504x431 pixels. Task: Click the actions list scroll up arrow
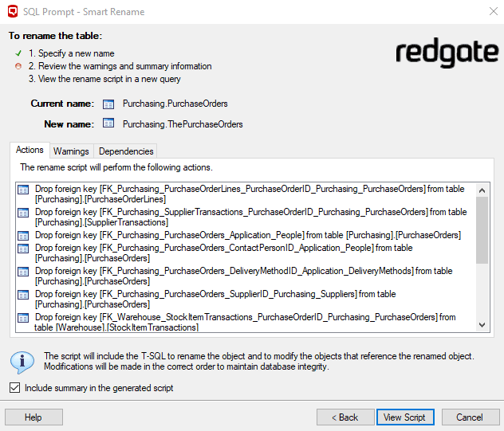coord(482,190)
